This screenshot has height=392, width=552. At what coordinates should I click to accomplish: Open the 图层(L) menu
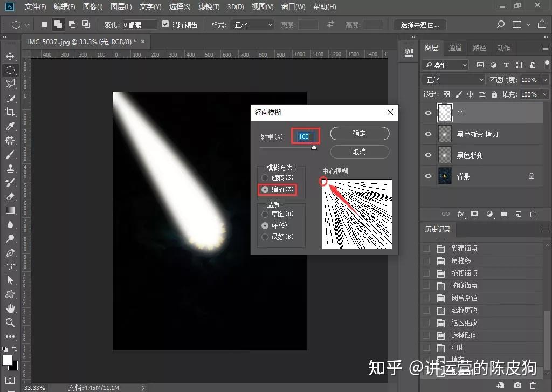(x=121, y=6)
